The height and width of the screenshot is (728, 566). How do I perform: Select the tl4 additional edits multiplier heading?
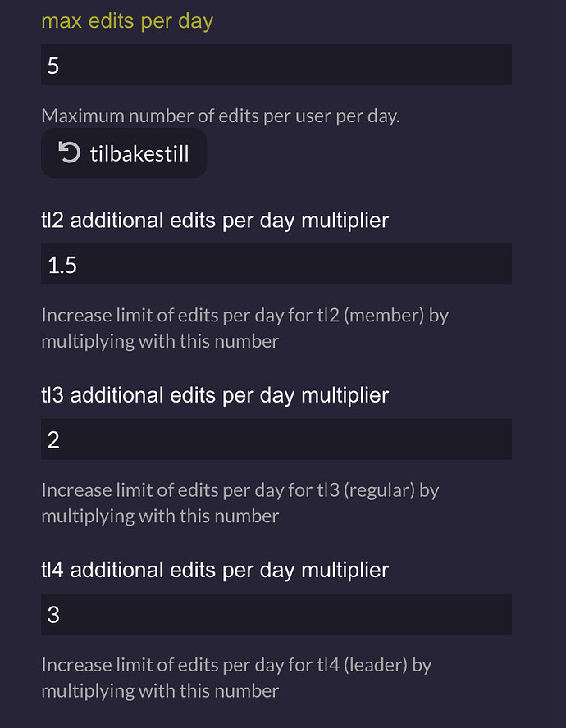click(215, 570)
